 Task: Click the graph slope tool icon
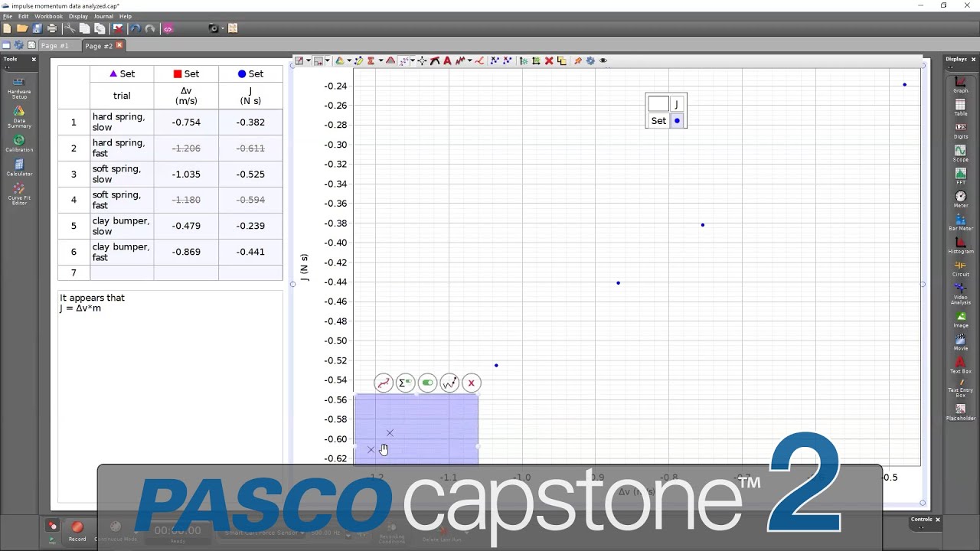435,60
